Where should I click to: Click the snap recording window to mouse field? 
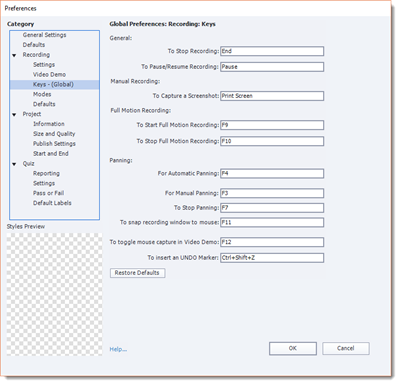pos(272,222)
